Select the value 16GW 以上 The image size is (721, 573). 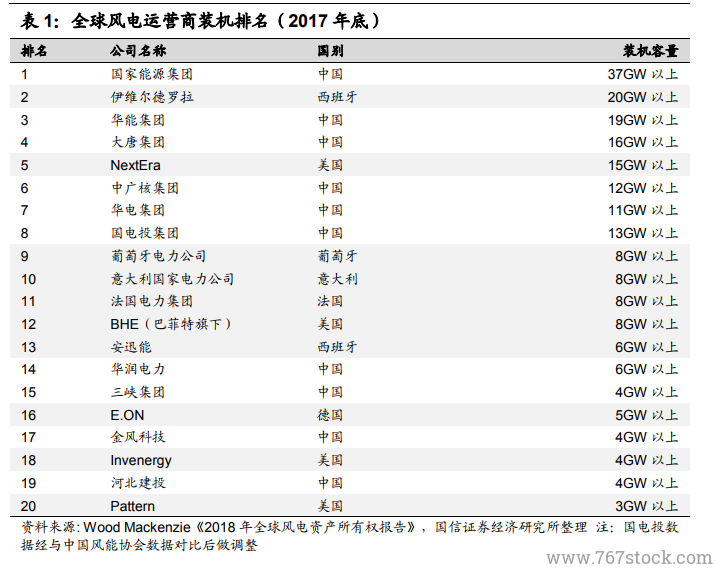[643, 142]
